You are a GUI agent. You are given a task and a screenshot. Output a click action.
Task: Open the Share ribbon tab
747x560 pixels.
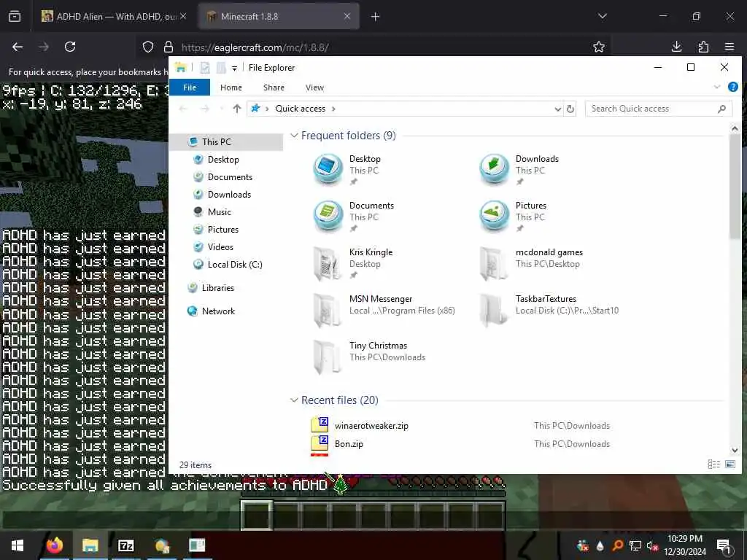pyautogui.click(x=274, y=87)
